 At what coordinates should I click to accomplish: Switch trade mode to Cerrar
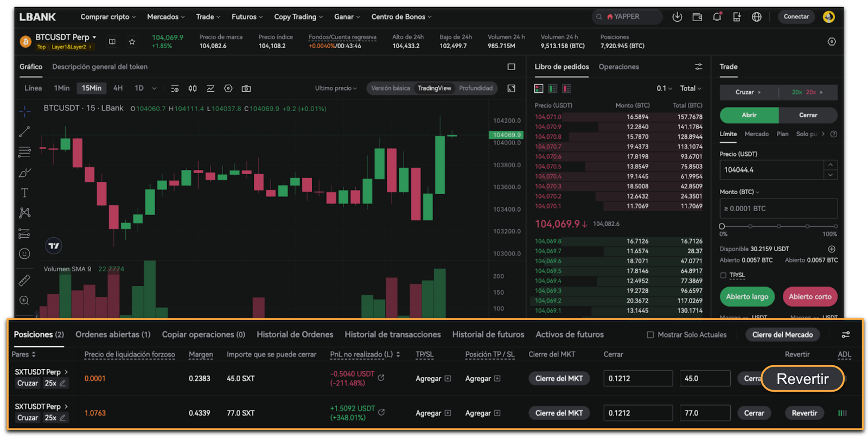click(x=808, y=115)
